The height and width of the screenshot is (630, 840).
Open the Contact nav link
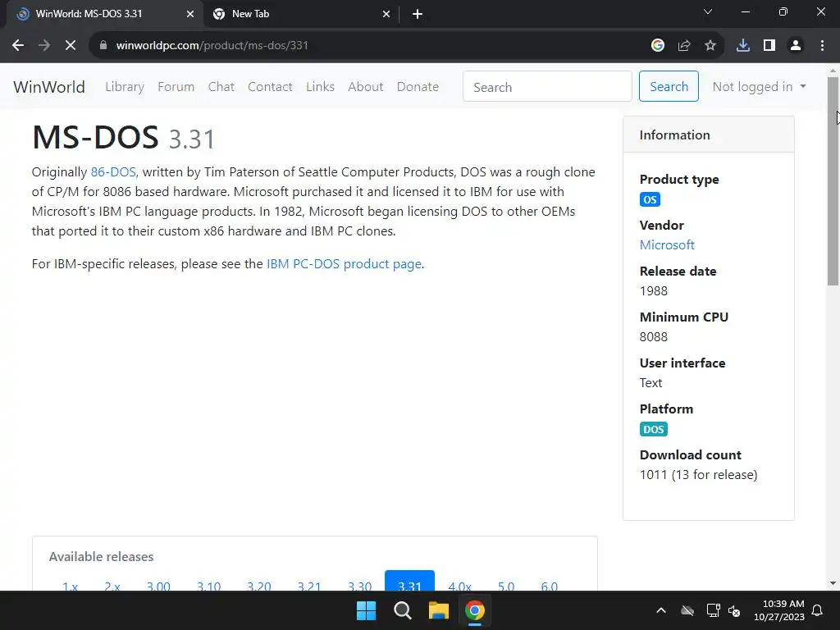(x=270, y=87)
